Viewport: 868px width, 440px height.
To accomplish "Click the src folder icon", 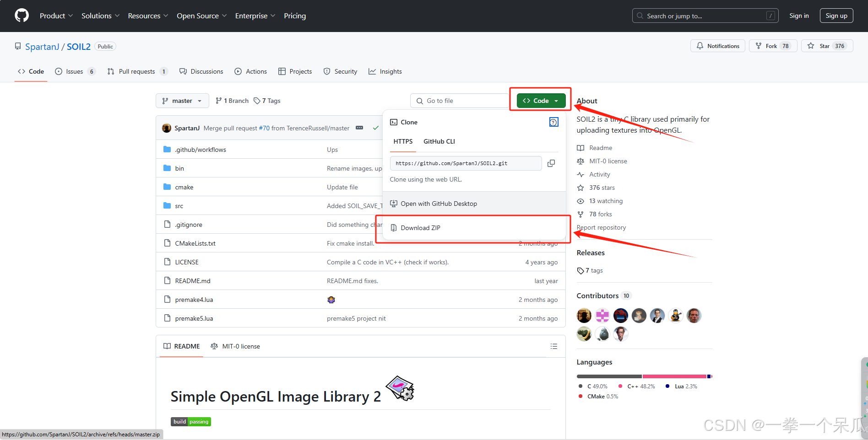I will pyautogui.click(x=168, y=205).
